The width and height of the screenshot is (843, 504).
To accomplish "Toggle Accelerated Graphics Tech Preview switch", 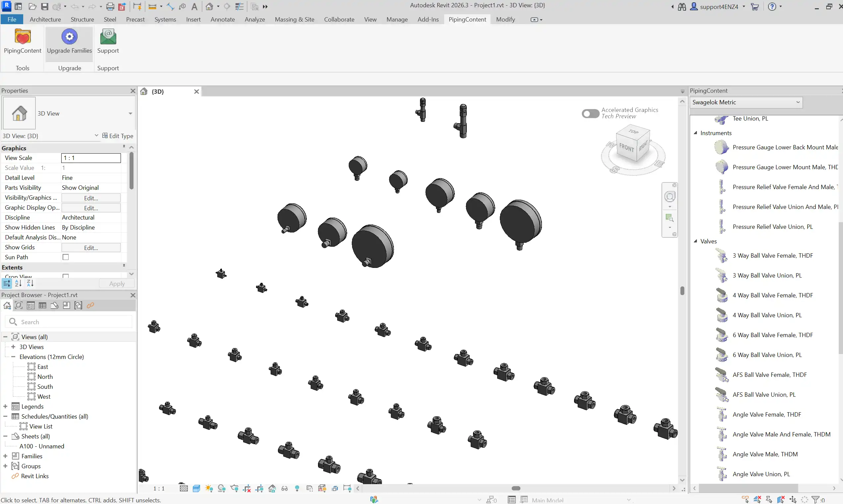I will [x=590, y=114].
